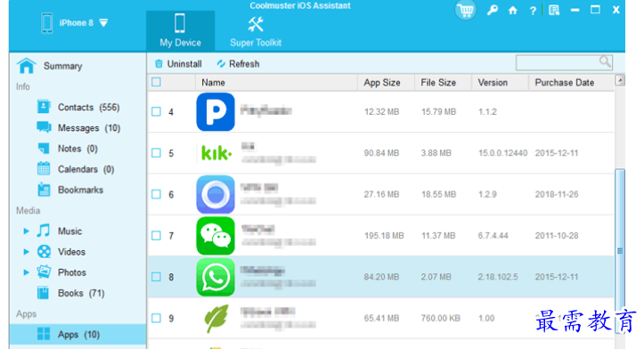Select the green leaf app icon
644x349 pixels.
(x=216, y=318)
